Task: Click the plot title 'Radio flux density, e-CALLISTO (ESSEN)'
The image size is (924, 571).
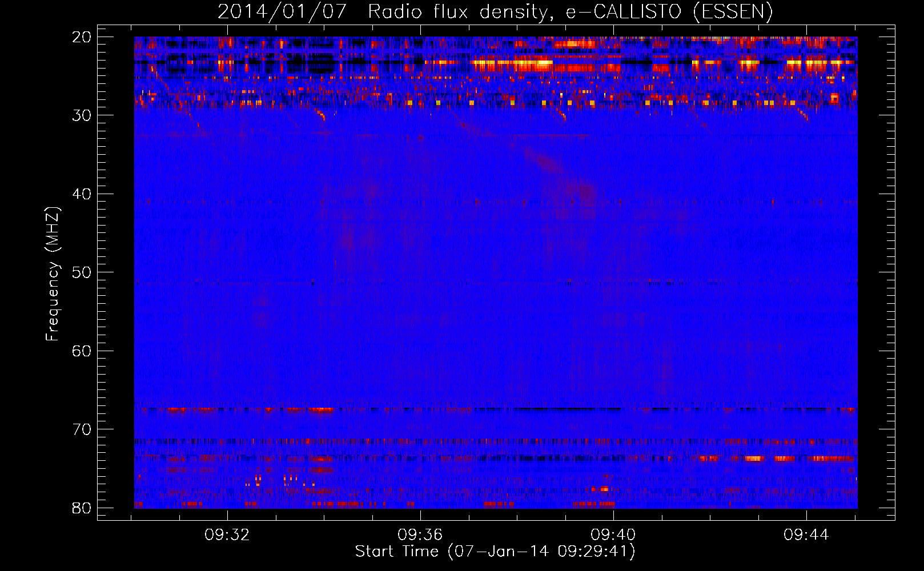Action: click(x=571, y=11)
